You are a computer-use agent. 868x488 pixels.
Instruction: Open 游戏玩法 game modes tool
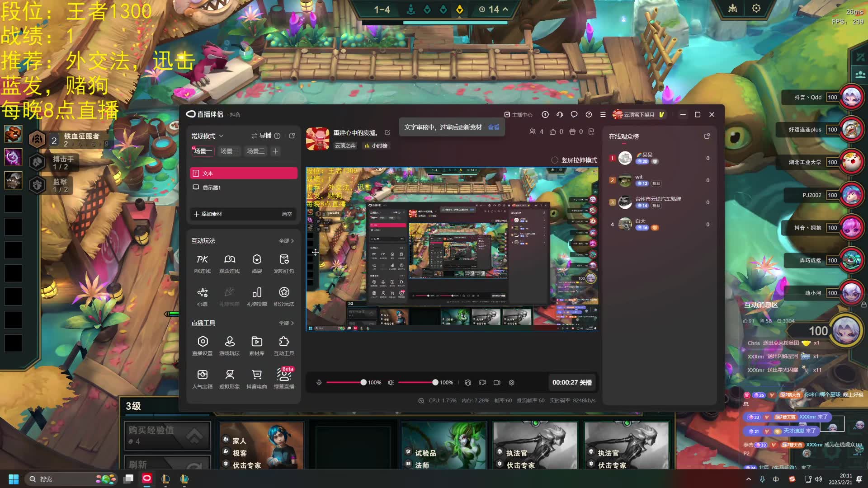[x=229, y=346]
